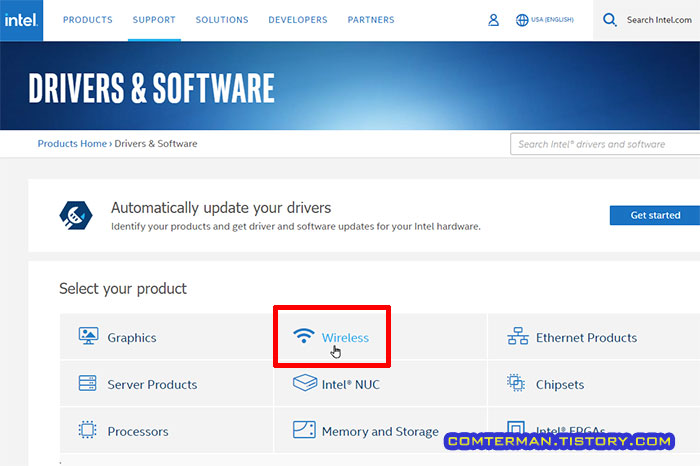Click the Memory and Storage drive icon
The height and width of the screenshot is (466, 700).
click(x=304, y=429)
